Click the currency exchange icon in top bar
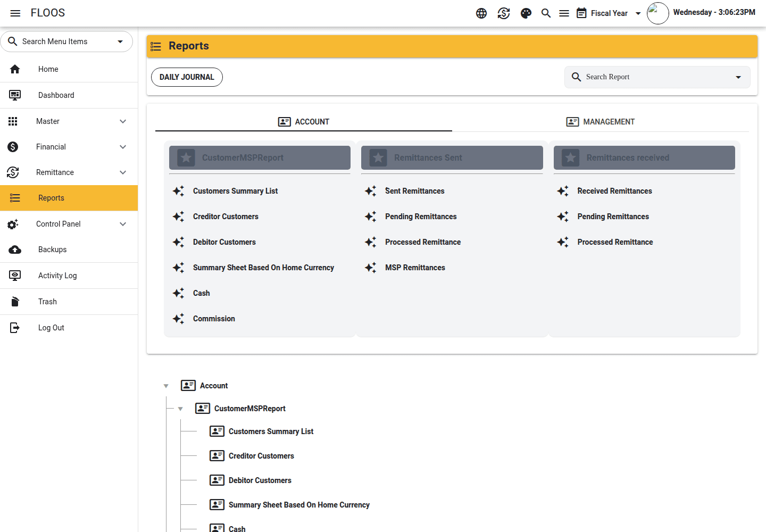 (x=504, y=13)
